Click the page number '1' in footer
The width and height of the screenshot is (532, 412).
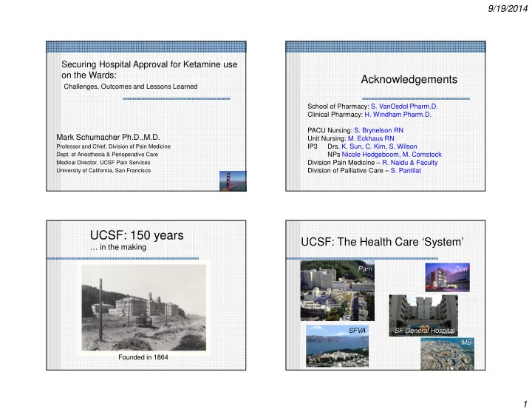click(525, 404)
